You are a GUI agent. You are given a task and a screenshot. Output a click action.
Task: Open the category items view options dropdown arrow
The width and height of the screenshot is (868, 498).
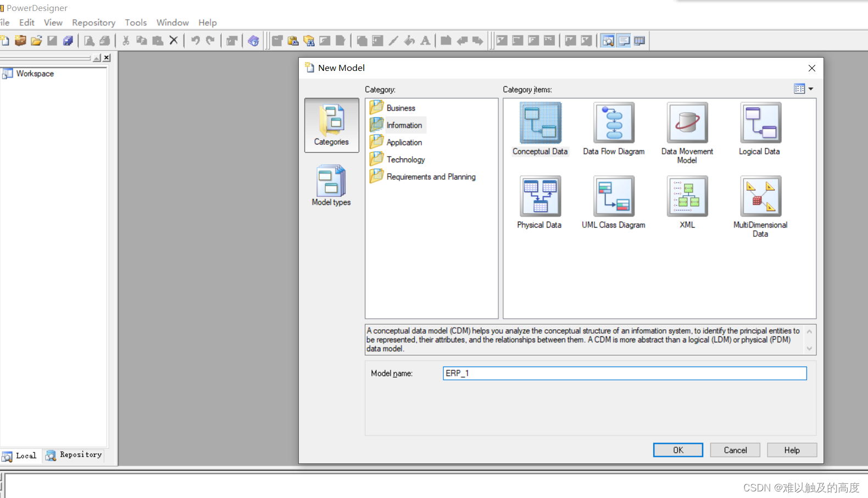811,88
